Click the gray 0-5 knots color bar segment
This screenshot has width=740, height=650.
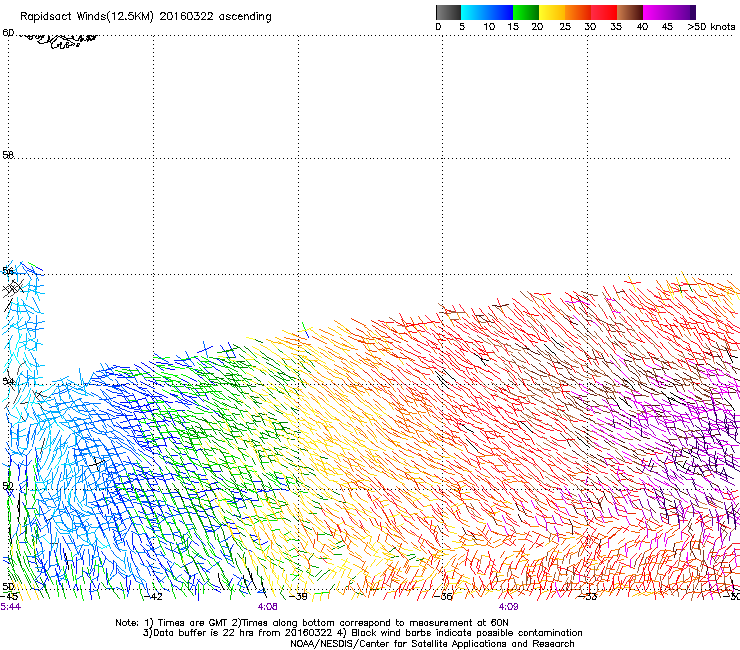tap(448, 12)
